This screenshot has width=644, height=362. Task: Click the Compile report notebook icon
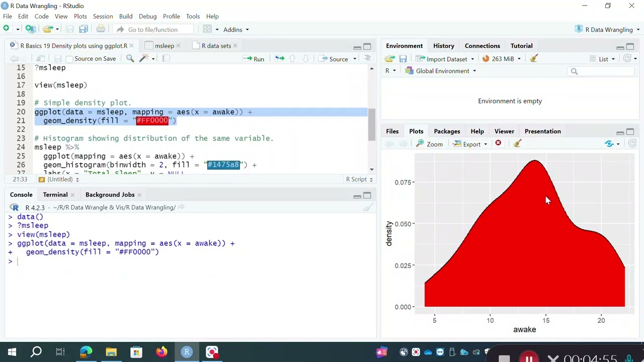tap(166, 59)
